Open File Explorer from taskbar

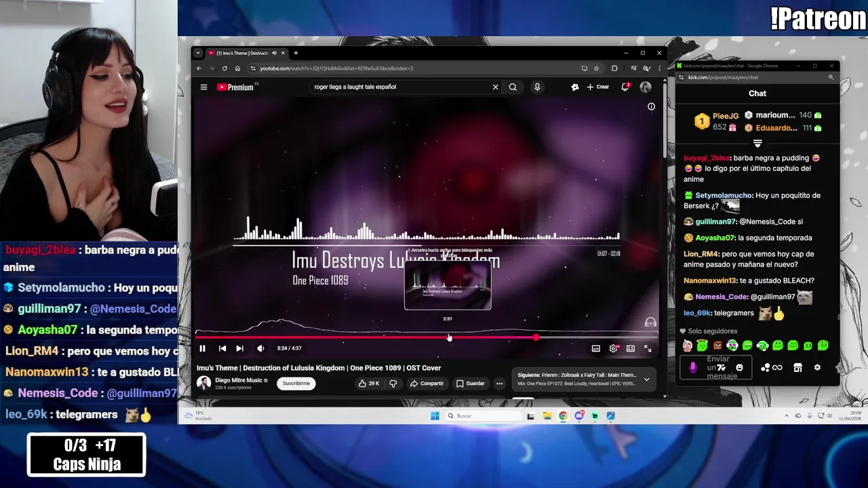pyautogui.click(x=547, y=416)
